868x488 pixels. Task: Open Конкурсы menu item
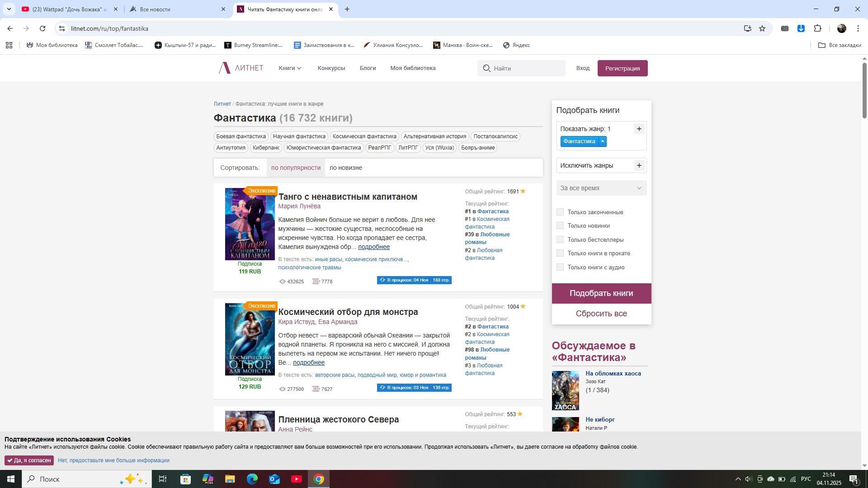tap(331, 68)
